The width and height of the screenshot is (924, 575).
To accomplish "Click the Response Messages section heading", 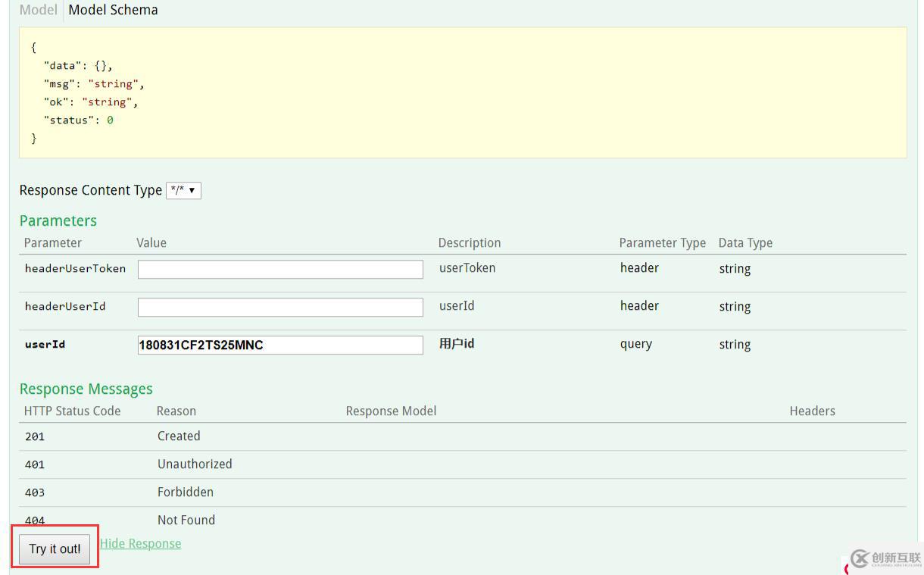I will point(86,389).
